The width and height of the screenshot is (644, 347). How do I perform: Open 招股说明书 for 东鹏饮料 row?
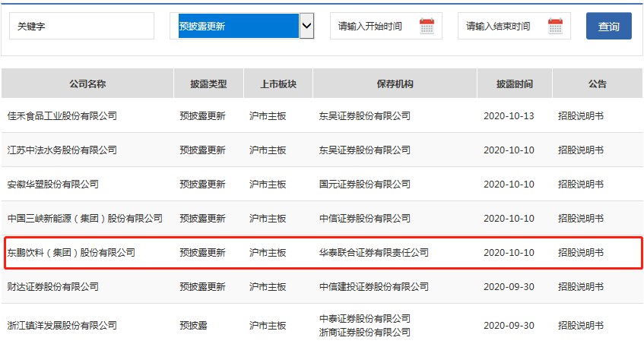coord(581,253)
